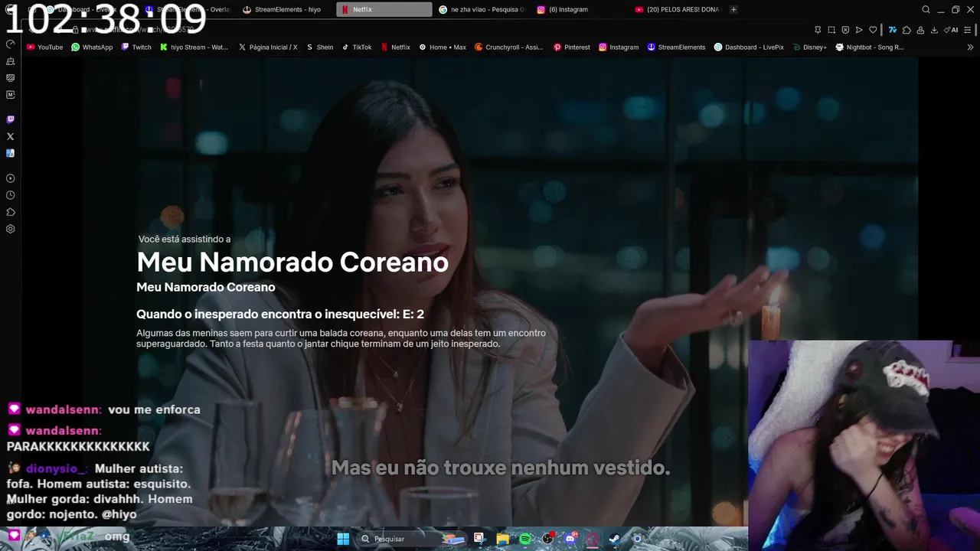Open the hiyo Stream Kick bookmark
Screen dimensions: 980x551
[194, 47]
